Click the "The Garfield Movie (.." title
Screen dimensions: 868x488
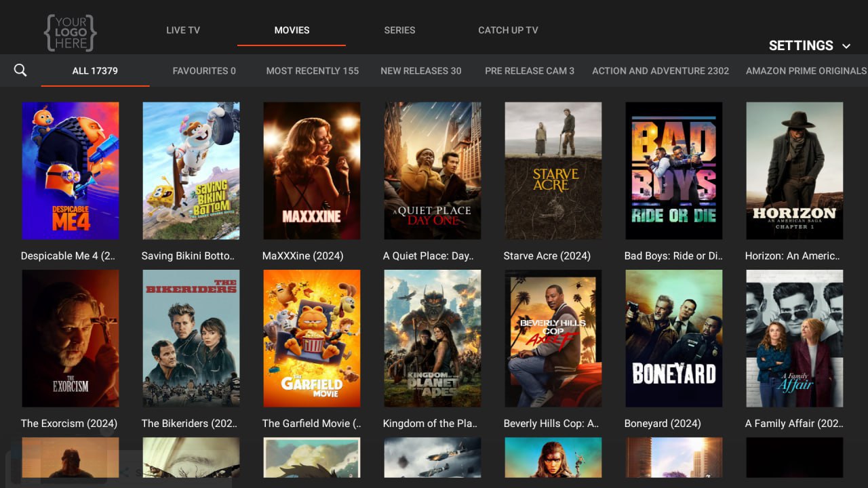tap(311, 424)
